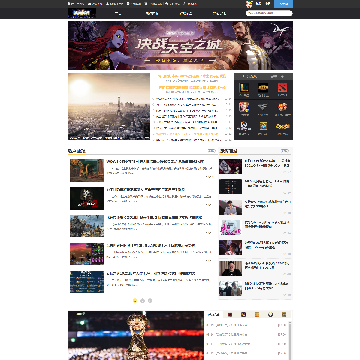Open the trophy photo at bottom left

[x=136, y=335]
